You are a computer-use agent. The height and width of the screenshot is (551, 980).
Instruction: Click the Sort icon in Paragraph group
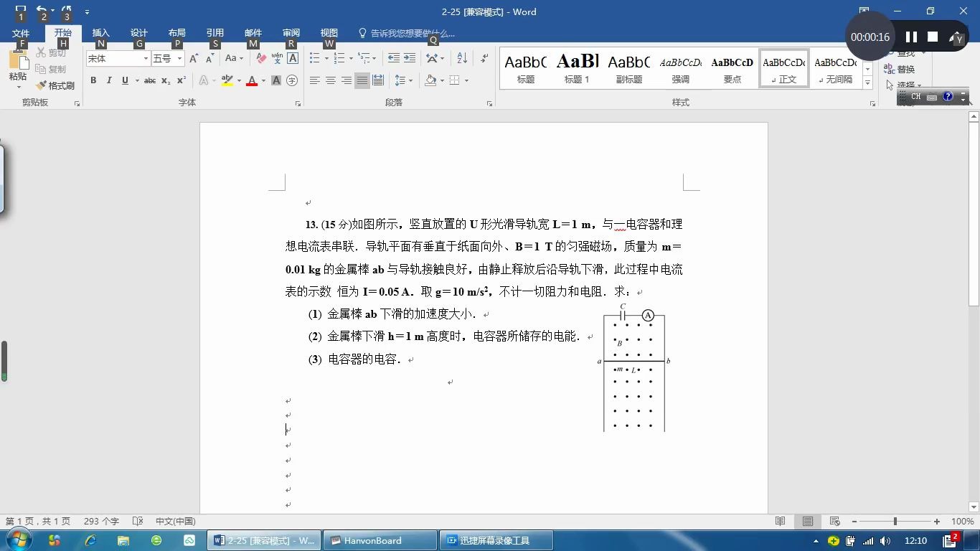pyautogui.click(x=461, y=58)
